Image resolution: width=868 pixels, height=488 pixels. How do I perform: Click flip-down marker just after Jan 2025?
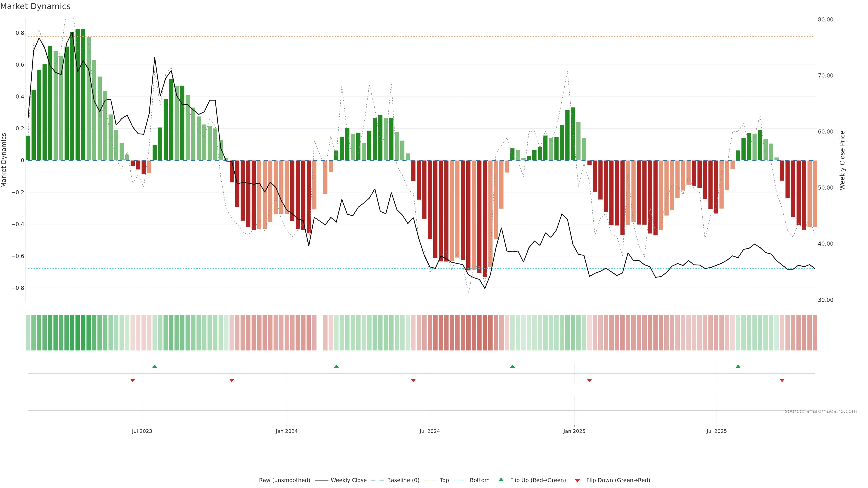point(589,380)
